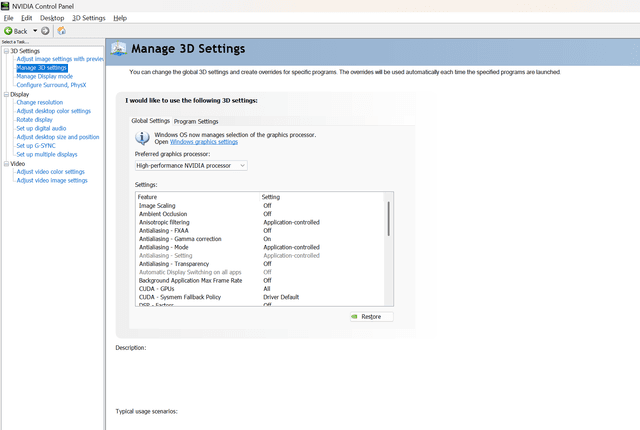Select Manage 3D settings in tree

(42, 68)
